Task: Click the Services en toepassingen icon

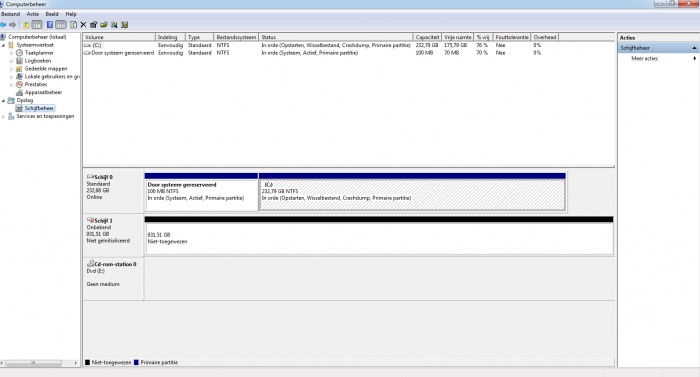Action: point(11,116)
